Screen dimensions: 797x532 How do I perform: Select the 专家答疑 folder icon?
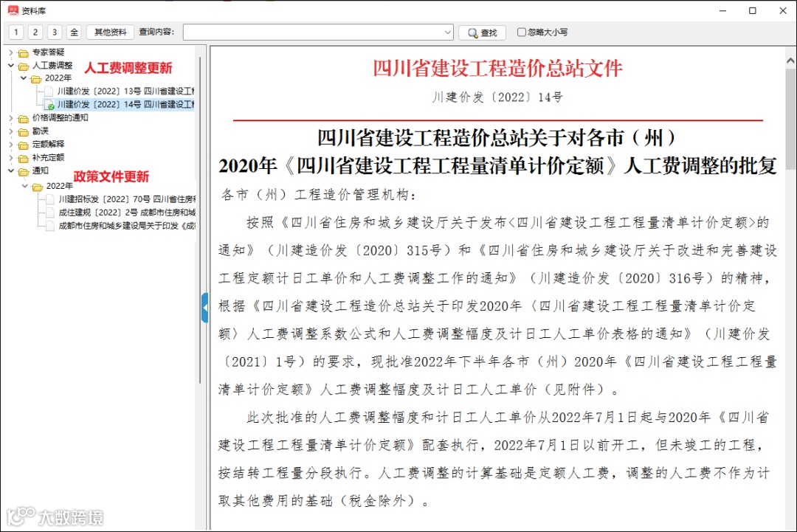(23, 53)
